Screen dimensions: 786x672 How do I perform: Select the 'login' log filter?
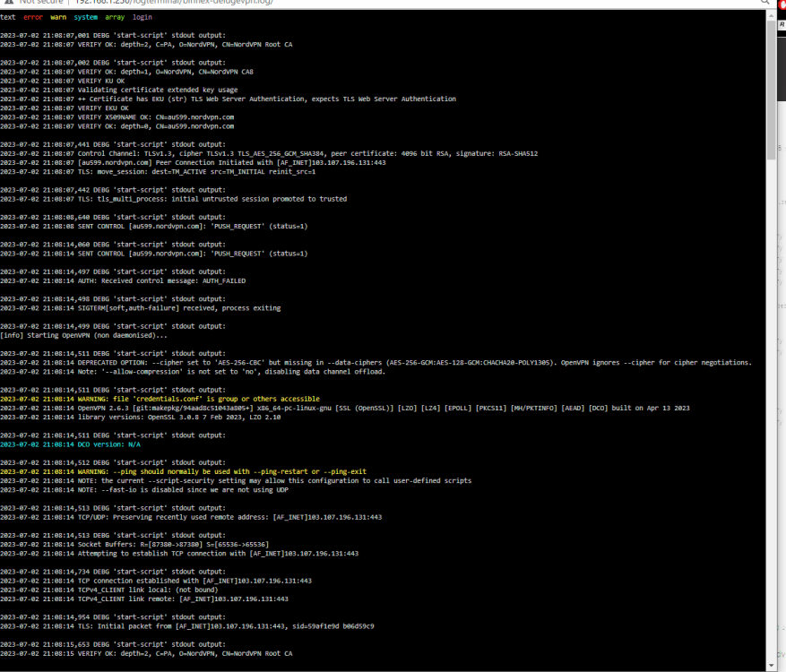point(143,17)
